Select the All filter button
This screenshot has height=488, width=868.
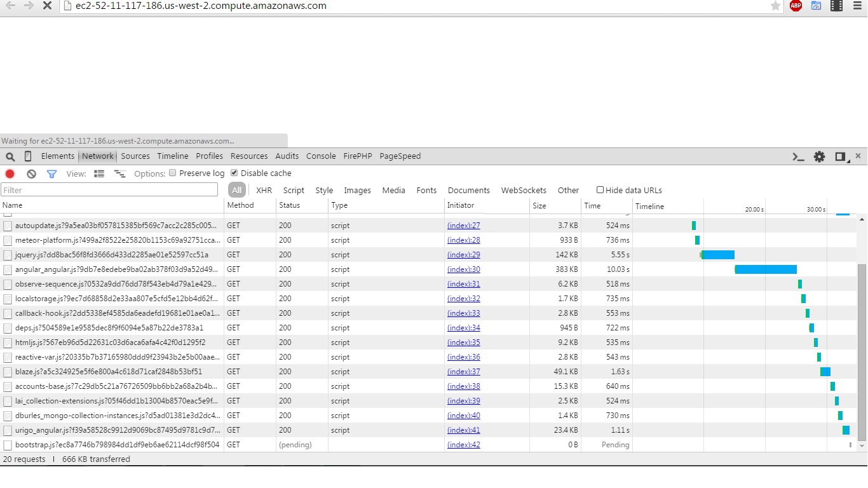click(237, 190)
